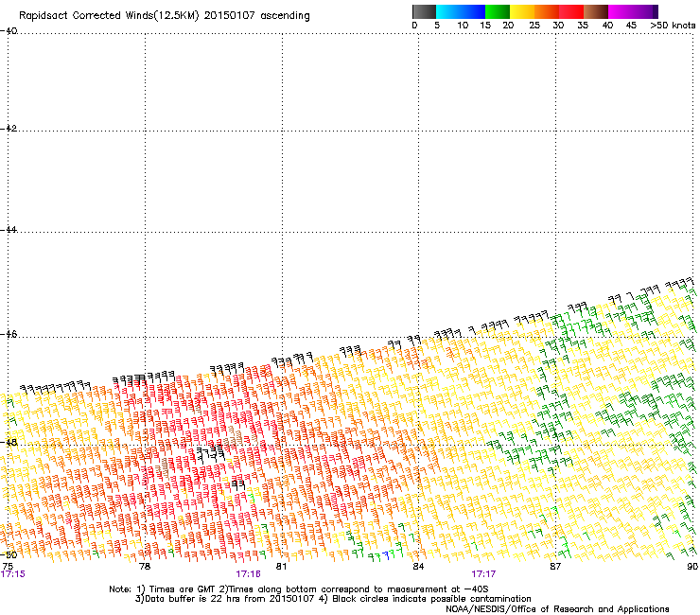This screenshot has width=700, height=615.
Task: Click the brown 35-40 knots legend swatch
Action: point(596,11)
